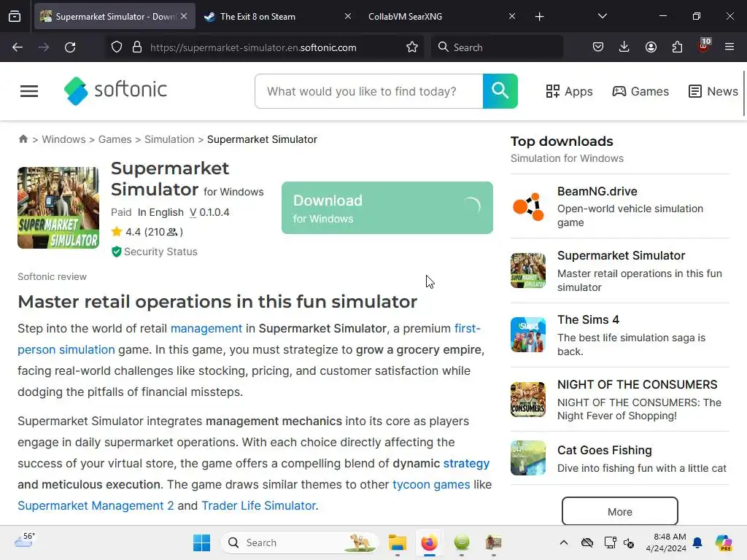The height and width of the screenshot is (560, 747).
Task: Open Supermarket Simulator in Top downloads
Action: click(620, 271)
